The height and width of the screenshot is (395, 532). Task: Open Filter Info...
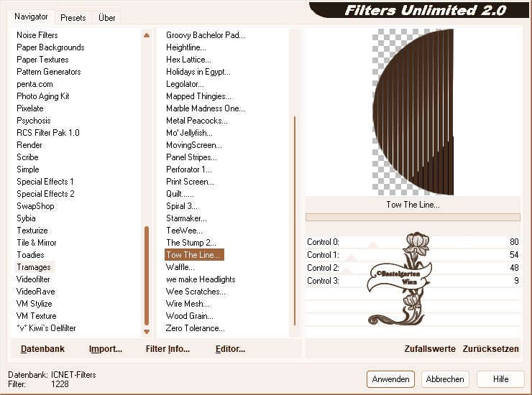(x=168, y=349)
